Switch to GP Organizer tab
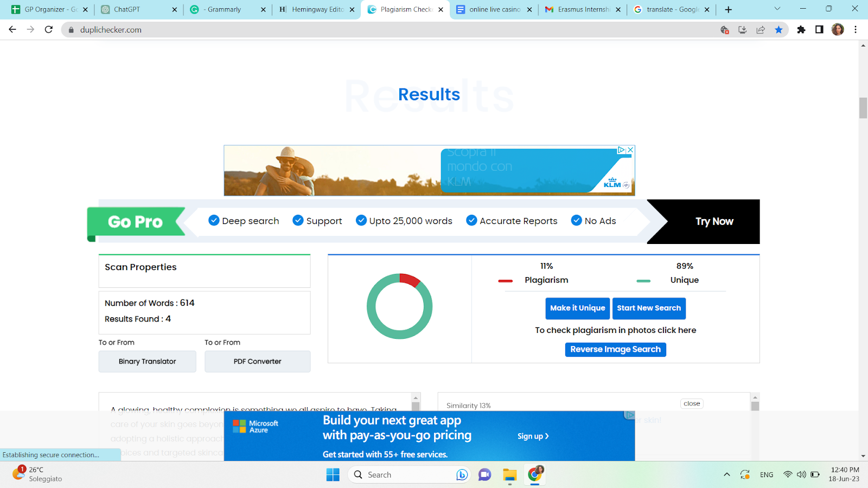 click(49, 10)
